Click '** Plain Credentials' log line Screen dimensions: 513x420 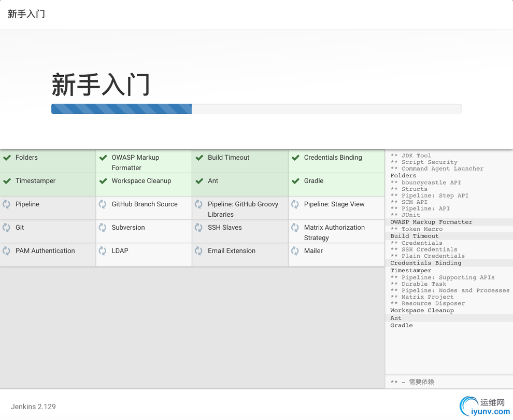427,256
